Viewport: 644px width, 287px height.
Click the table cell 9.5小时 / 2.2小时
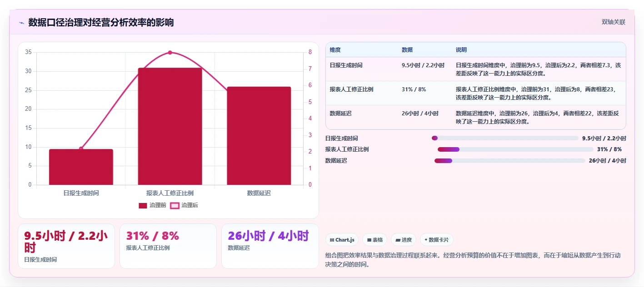[x=423, y=65]
